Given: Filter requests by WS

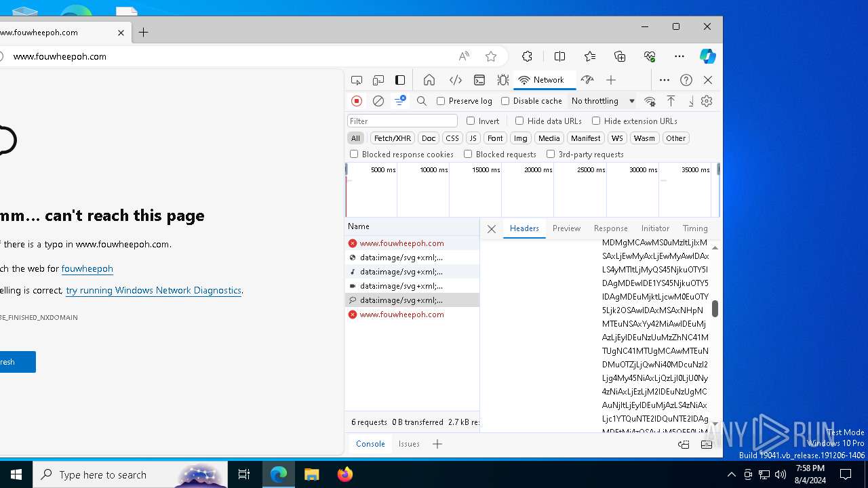Looking at the screenshot, I should tap(617, 138).
